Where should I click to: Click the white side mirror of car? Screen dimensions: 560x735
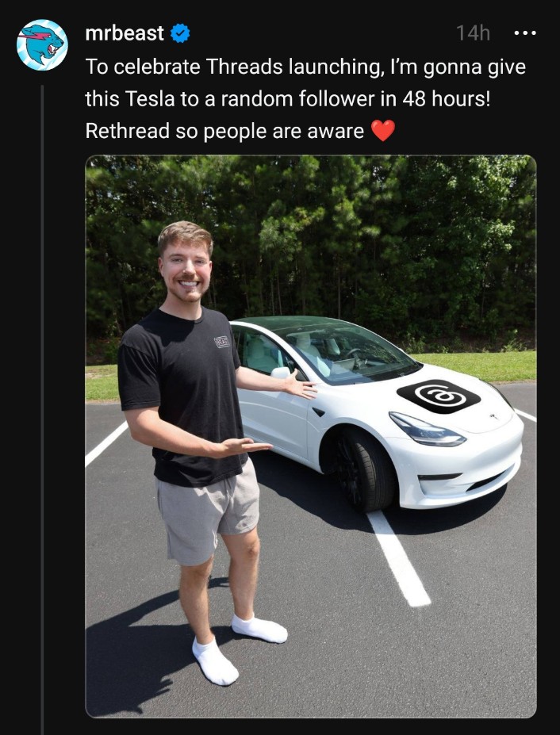pos(281,373)
